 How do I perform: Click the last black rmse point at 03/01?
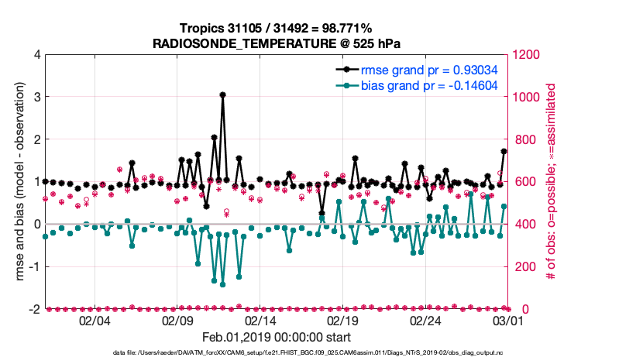504,151
